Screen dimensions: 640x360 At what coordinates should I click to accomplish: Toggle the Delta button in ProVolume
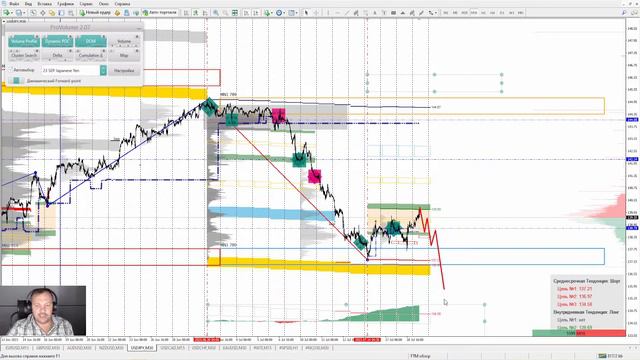coord(58,55)
